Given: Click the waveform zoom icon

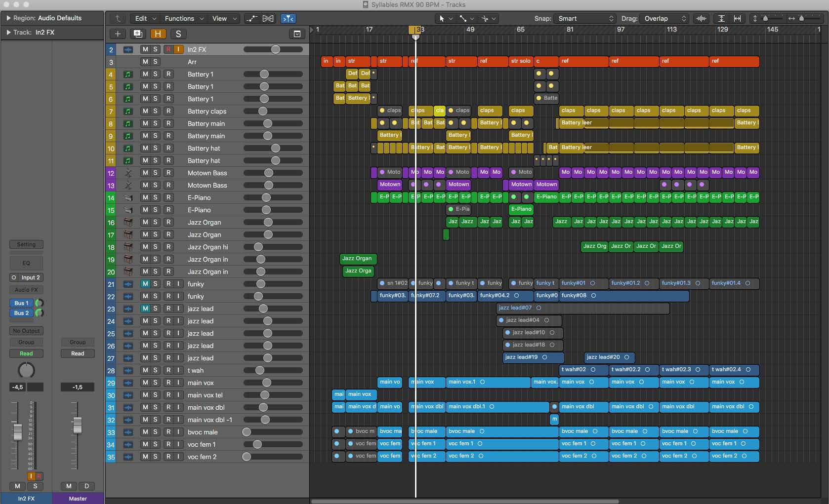Looking at the screenshot, I should [x=701, y=18].
